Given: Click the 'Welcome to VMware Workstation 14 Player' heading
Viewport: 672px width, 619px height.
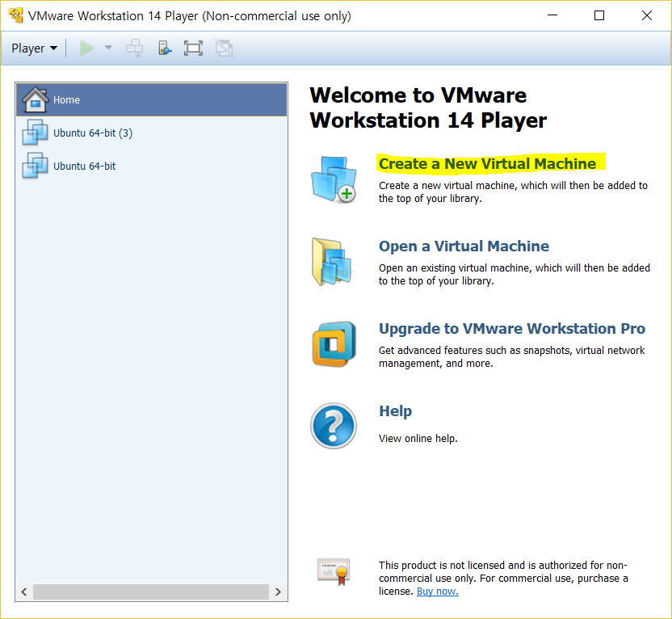Looking at the screenshot, I should (428, 107).
